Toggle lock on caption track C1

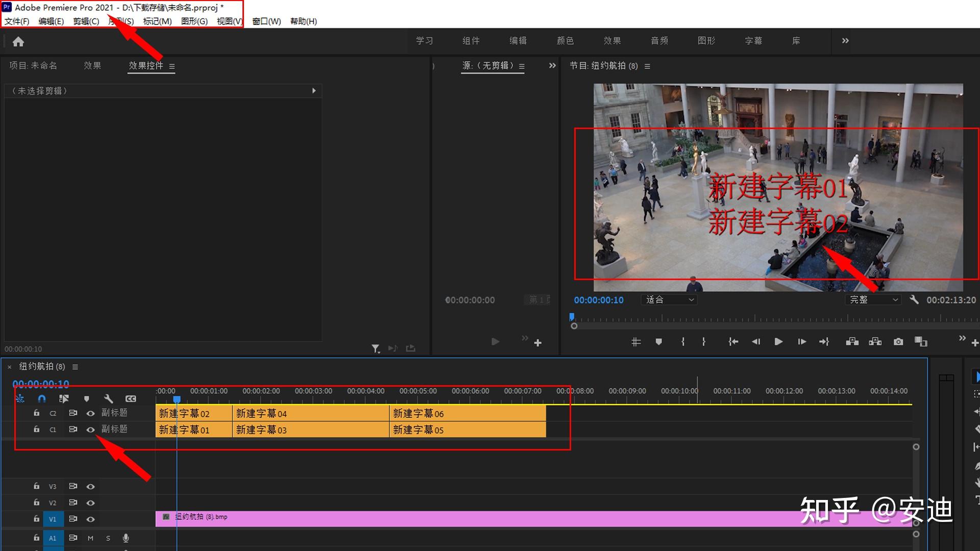[x=36, y=429]
